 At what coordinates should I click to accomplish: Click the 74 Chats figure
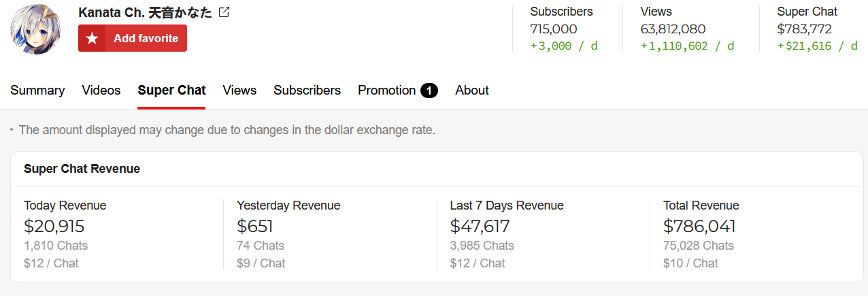(261, 246)
